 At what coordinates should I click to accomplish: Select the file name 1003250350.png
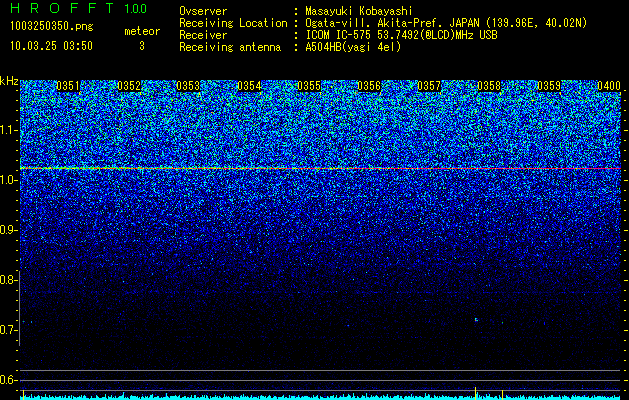coord(51,27)
